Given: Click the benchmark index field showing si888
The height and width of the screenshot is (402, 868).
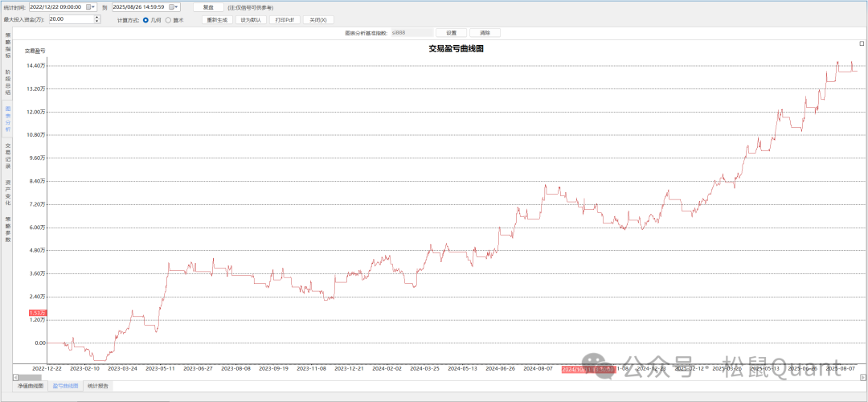Looking at the screenshot, I should pyautogui.click(x=409, y=33).
